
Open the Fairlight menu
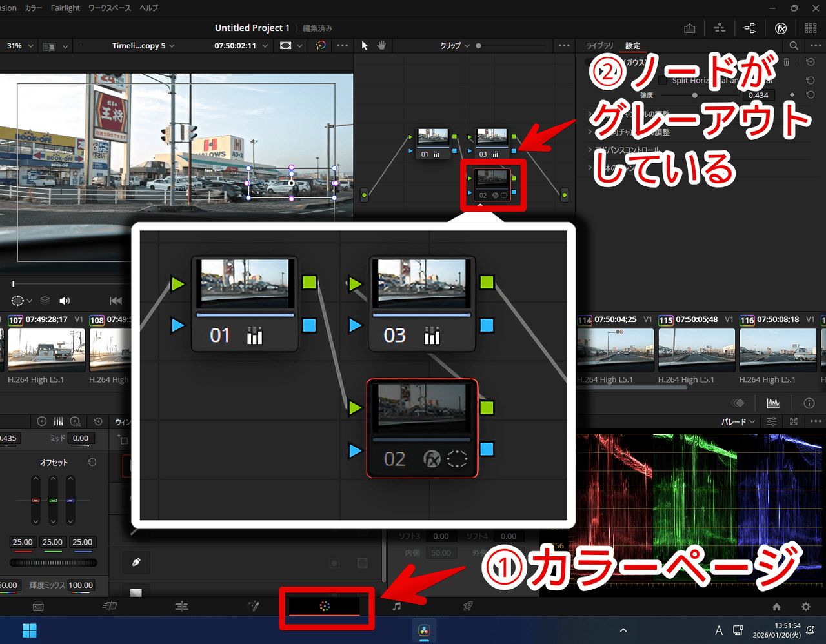pos(65,8)
